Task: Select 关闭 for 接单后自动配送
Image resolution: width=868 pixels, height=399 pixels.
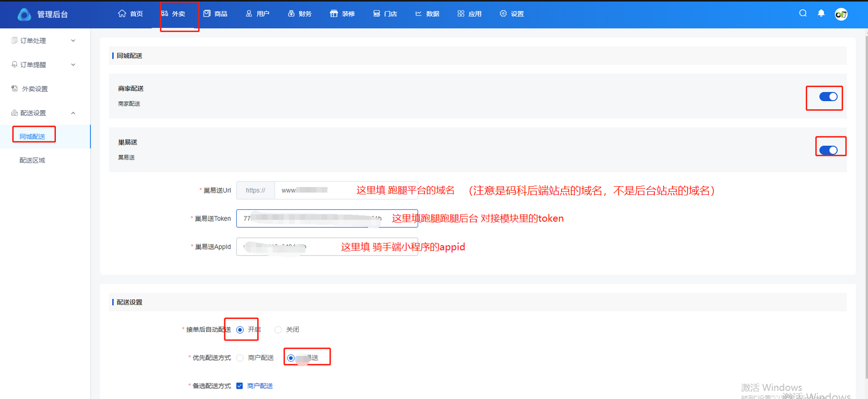Action: (x=278, y=330)
